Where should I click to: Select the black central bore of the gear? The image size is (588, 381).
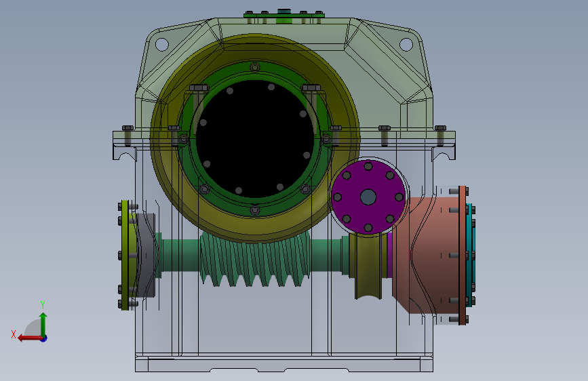255,139
